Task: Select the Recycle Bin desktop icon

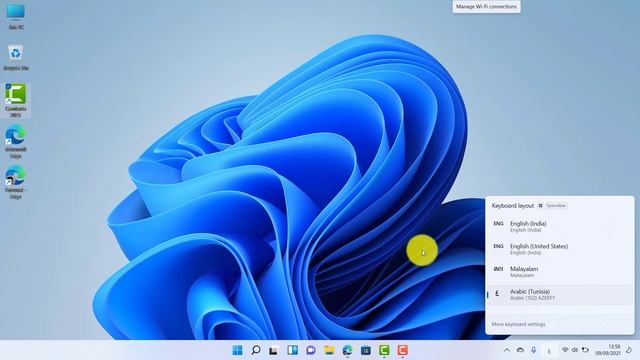Action: [16, 57]
